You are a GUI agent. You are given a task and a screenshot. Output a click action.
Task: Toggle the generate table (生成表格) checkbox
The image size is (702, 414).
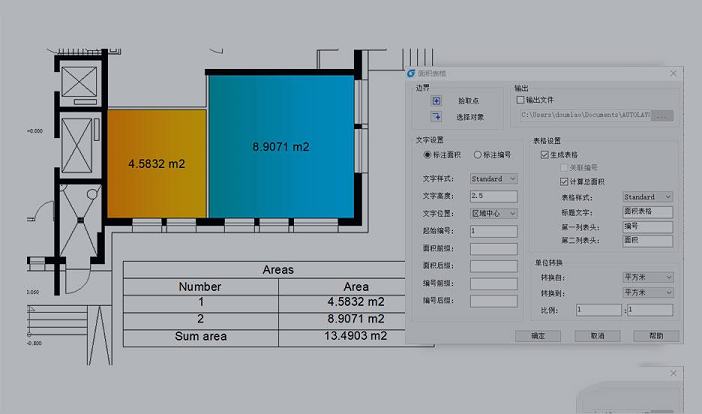coord(545,155)
